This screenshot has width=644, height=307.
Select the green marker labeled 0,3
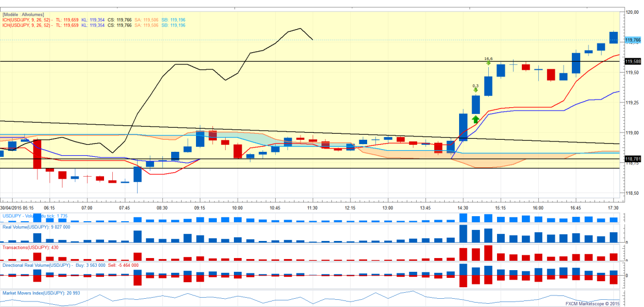(476, 89)
